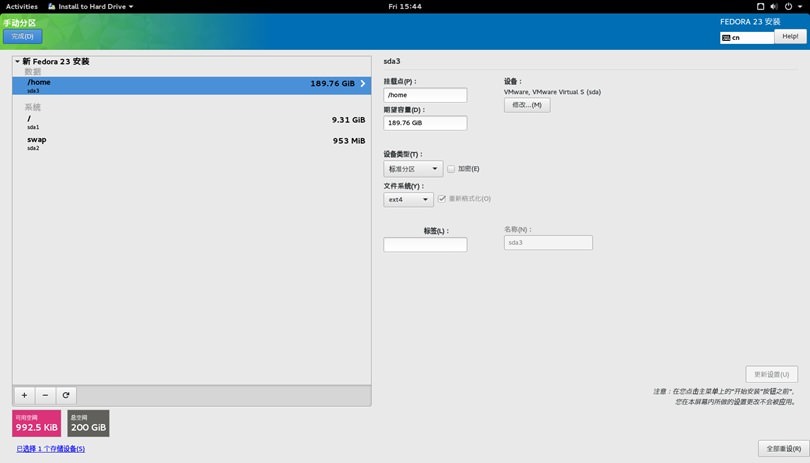Click the arrow on the /home partition row

[362, 84]
